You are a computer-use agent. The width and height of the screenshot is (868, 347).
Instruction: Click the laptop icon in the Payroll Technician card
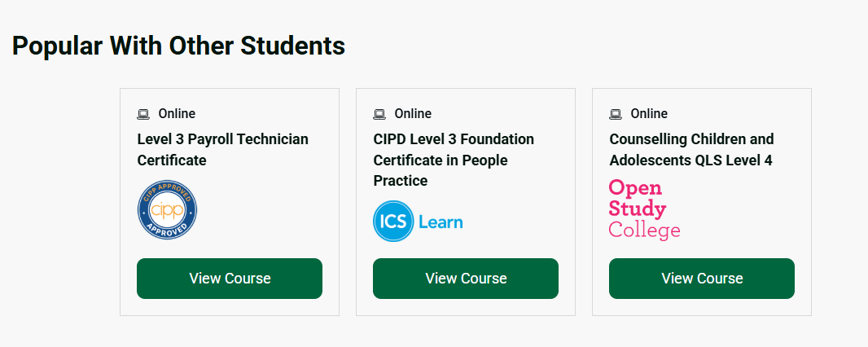(143, 114)
